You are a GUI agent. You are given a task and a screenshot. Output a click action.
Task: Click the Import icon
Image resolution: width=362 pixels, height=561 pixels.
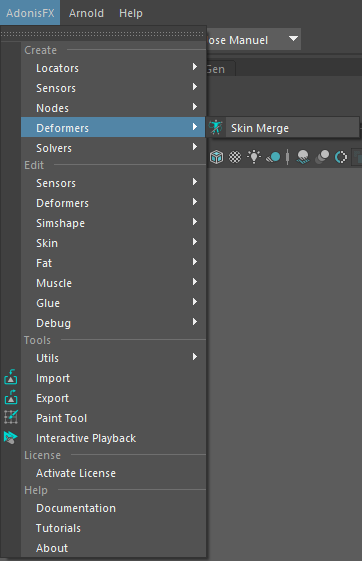coord(11,377)
